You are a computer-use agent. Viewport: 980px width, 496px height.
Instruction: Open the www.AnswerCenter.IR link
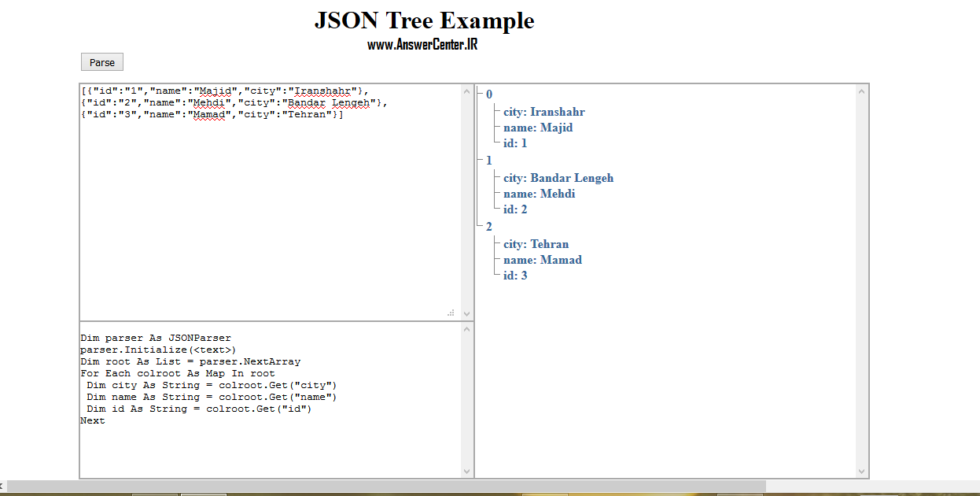422,45
